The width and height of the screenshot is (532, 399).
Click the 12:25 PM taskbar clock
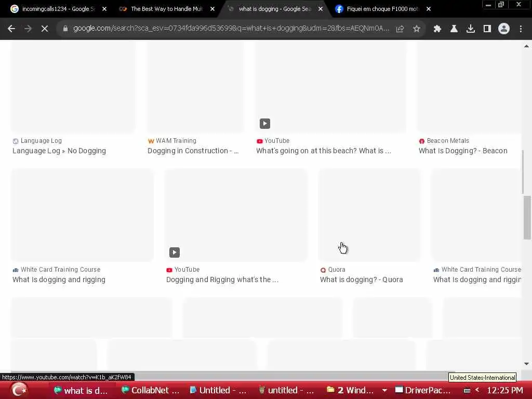[505, 391]
